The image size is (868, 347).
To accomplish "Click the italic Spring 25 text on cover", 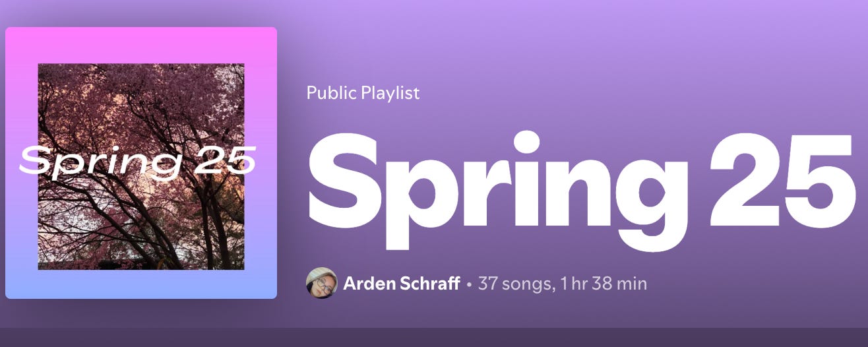I will click(x=137, y=161).
